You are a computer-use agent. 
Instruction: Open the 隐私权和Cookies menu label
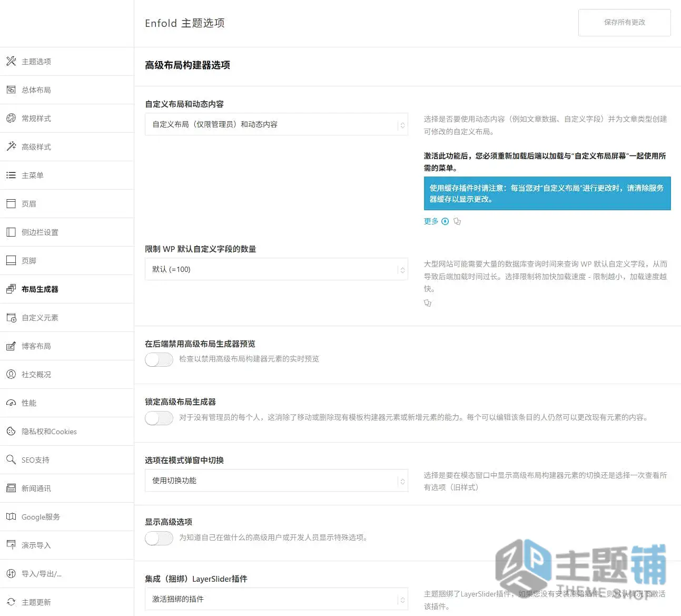[49, 432]
